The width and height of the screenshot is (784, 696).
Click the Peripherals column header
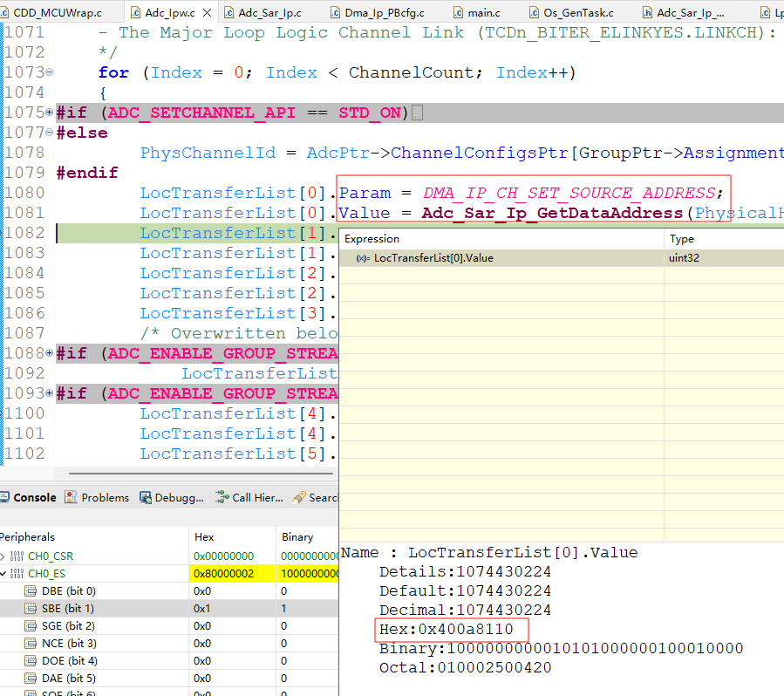(x=94, y=537)
